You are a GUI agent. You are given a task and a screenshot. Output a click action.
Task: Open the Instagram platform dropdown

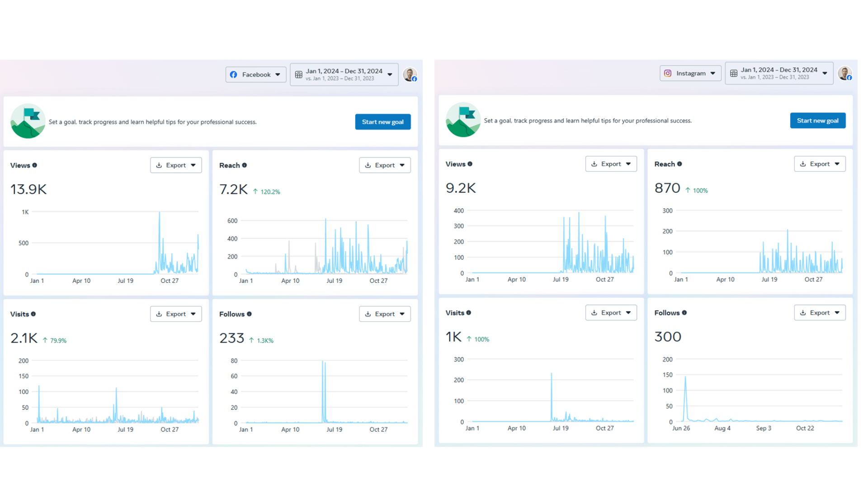tap(690, 73)
